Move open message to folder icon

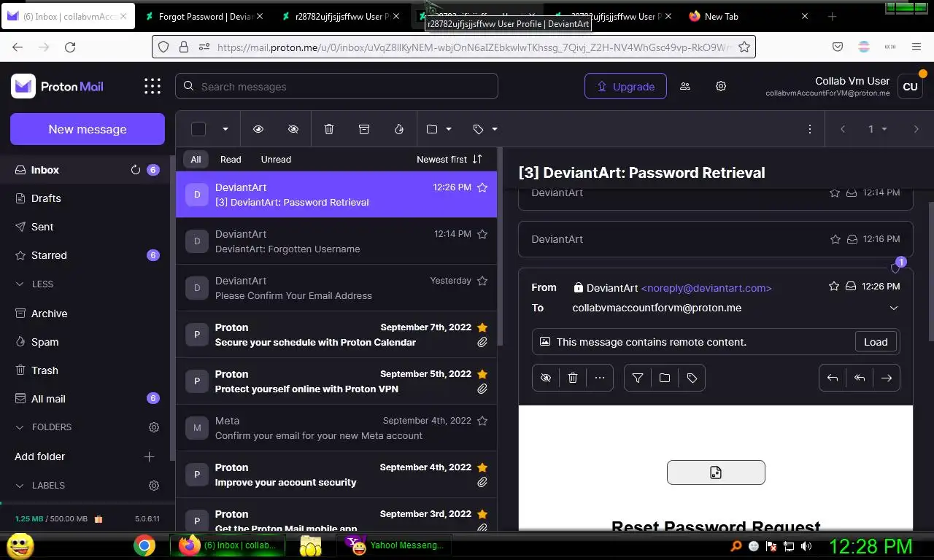pos(665,378)
